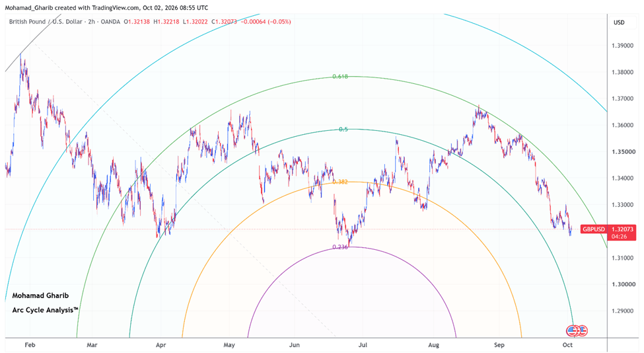Select the 0.5 Fibonacci arc label
The width and height of the screenshot is (644, 353).
[x=343, y=129]
